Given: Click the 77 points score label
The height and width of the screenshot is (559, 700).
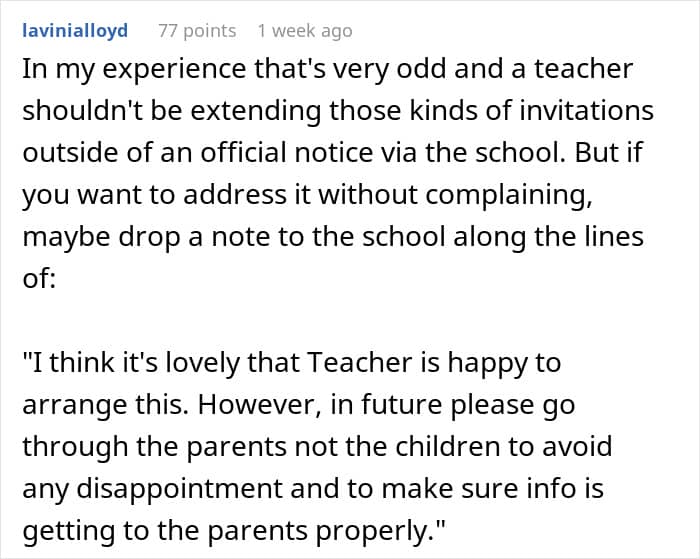Looking at the screenshot, I should [x=197, y=31].
